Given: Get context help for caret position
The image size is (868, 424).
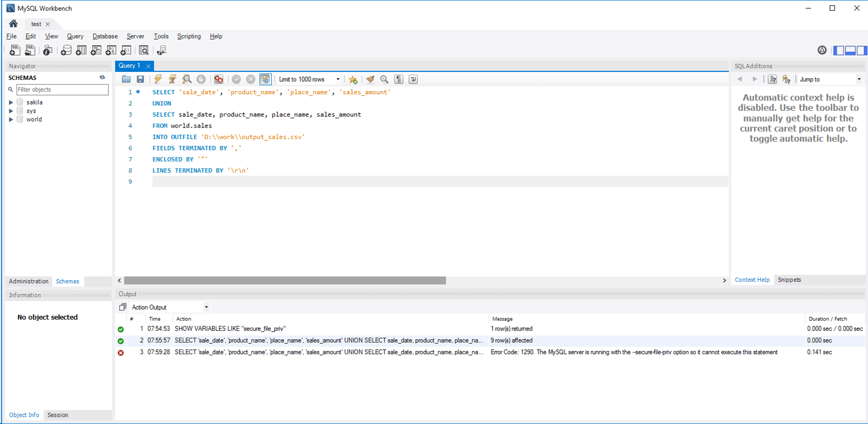Looking at the screenshot, I should pyautogui.click(x=772, y=79).
